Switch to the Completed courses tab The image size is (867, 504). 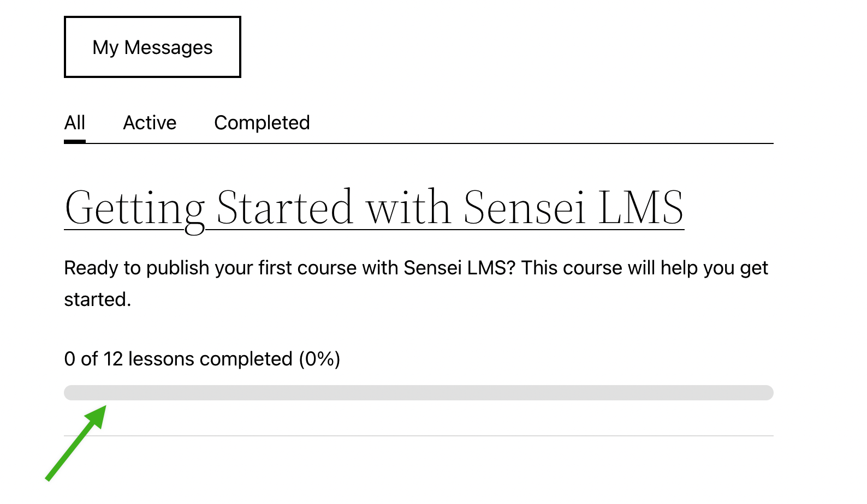[262, 122]
